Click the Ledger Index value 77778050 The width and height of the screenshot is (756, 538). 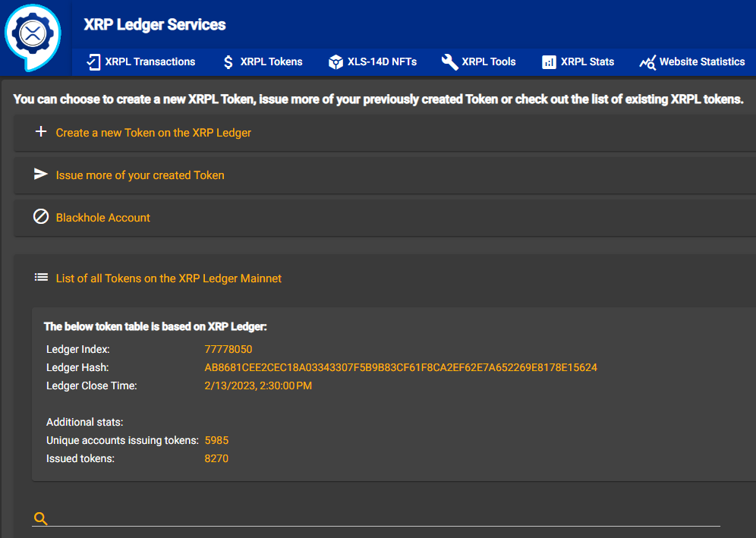tap(228, 350)
